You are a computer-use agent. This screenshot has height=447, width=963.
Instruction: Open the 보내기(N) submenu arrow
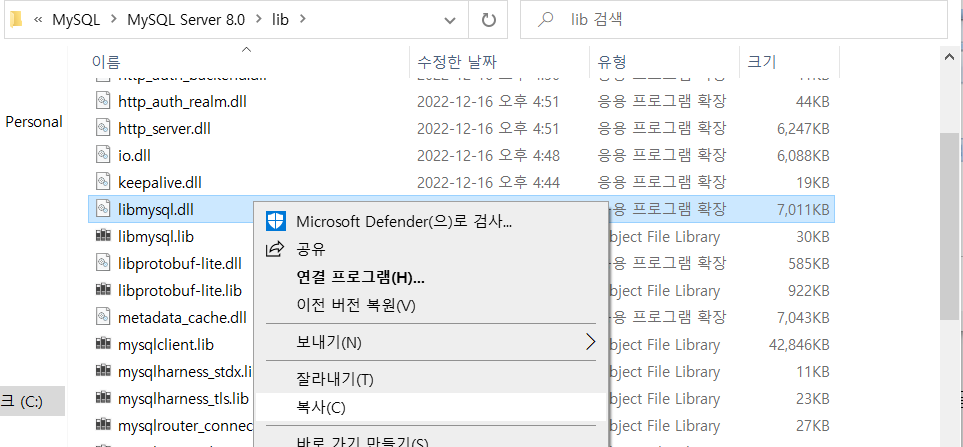(x=590, y=342)
